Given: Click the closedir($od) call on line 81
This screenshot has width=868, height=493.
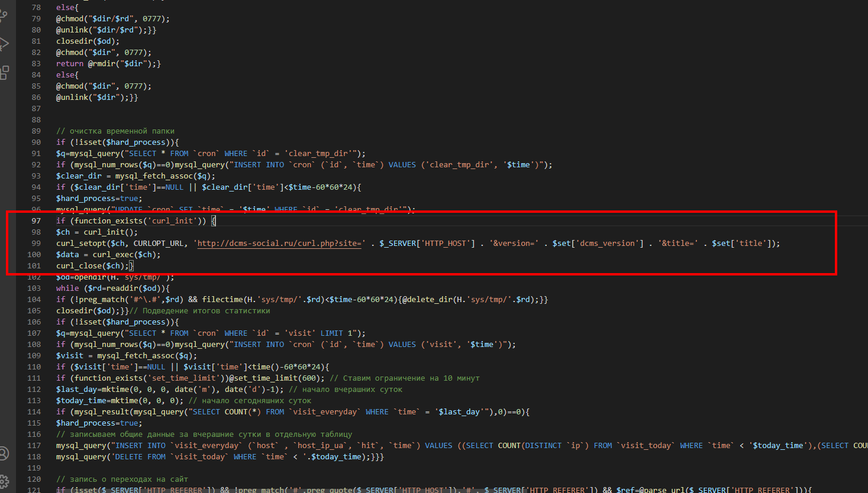Looking at the screenshot, I should coord(87,41).
